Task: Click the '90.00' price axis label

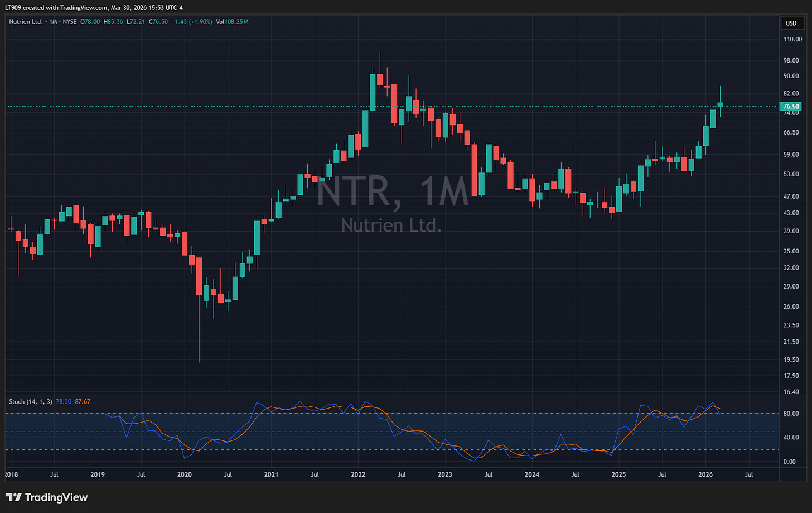Action: click(x=791, y=76)
